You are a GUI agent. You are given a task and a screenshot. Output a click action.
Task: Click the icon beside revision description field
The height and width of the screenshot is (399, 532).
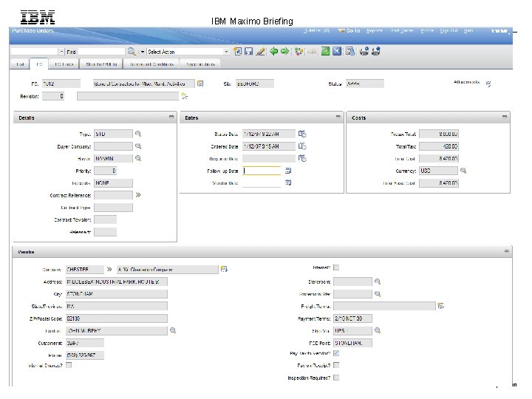tap(184, 96)
